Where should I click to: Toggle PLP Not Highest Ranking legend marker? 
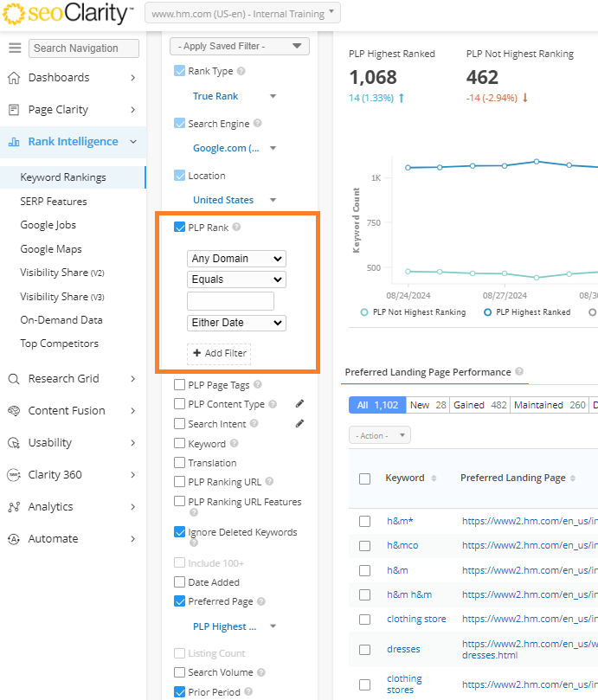point(364,312)
